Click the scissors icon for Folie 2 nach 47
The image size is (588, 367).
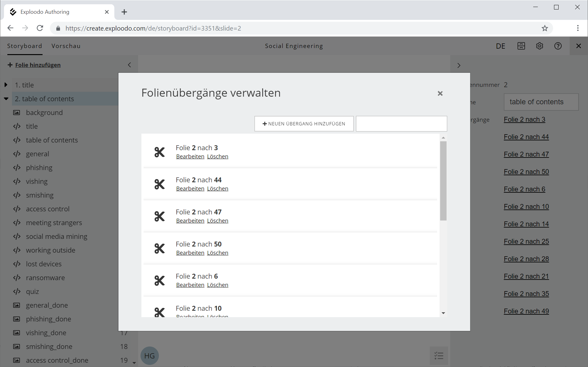[x=159, y=216]
